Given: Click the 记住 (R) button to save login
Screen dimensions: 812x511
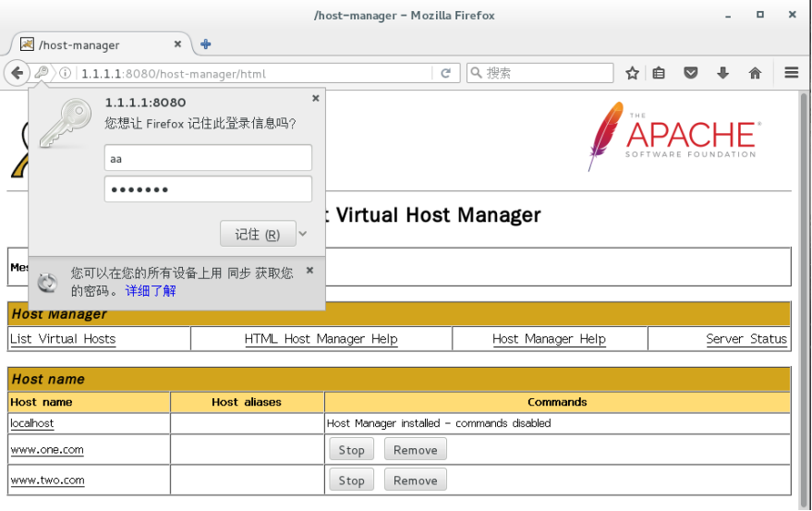Looking at the screenshot, I should point(257,235).
